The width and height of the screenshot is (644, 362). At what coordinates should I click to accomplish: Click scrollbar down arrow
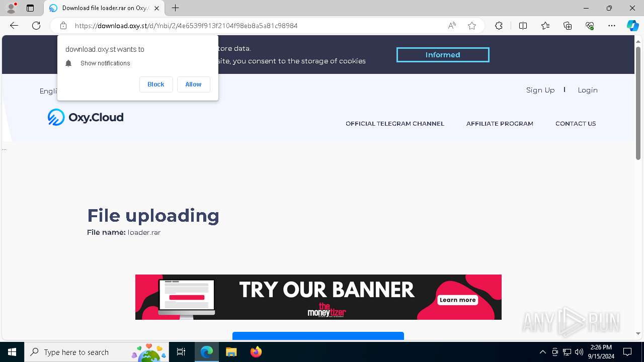coord(638,333)
